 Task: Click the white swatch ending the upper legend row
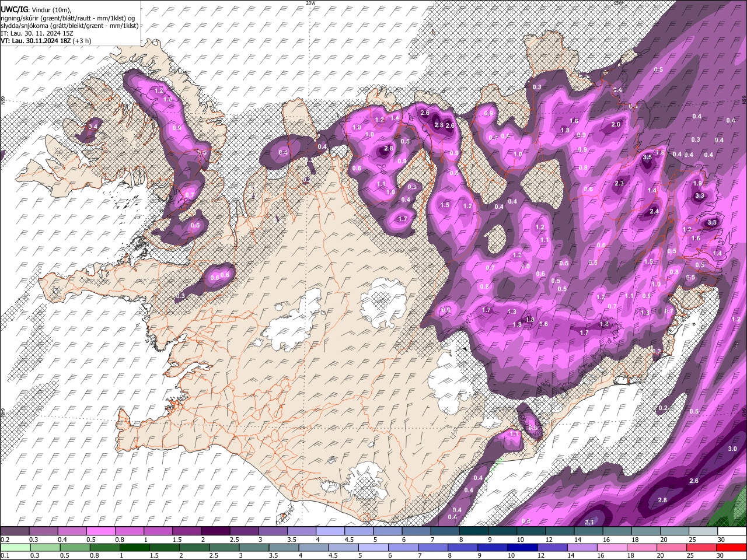(x=732, y=531)
